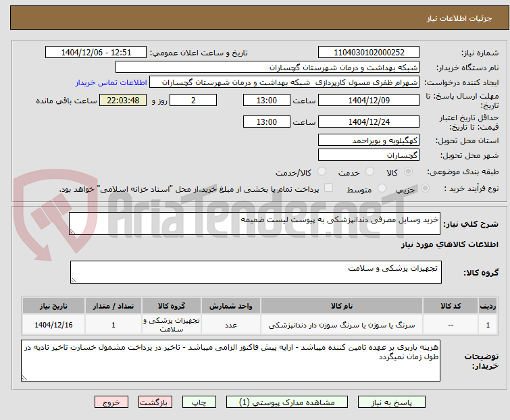This screenshot has height=420, width=510.
Task: Click the price validity date 1404/12/24
Action: click(369, 122)
